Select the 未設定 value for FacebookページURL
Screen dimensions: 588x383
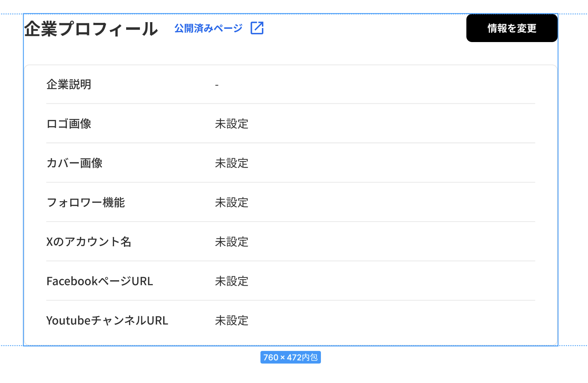tap(232, 281)
